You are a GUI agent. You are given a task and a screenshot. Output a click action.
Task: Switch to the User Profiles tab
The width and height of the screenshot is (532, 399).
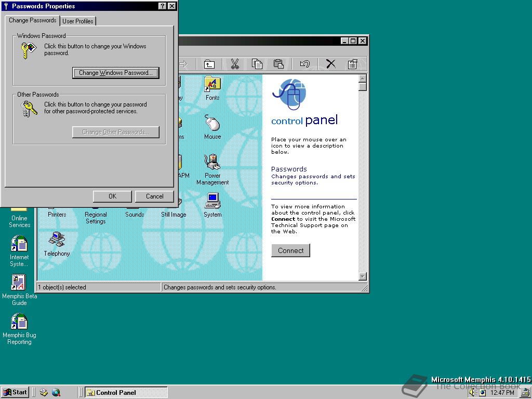click(x=78, y=21)
